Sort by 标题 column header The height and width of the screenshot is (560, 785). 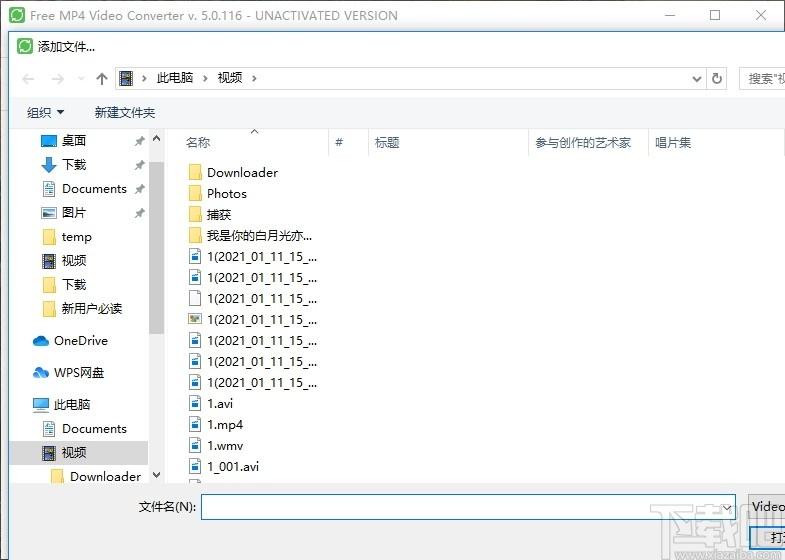tap(387, 143)
